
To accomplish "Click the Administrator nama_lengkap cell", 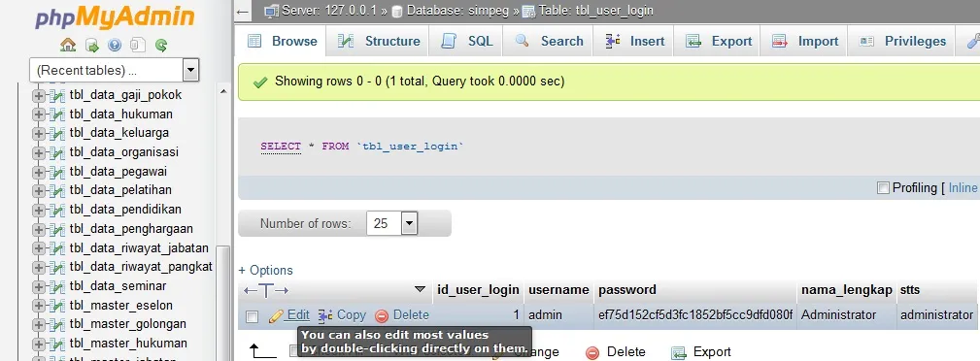I will [839, 315].
